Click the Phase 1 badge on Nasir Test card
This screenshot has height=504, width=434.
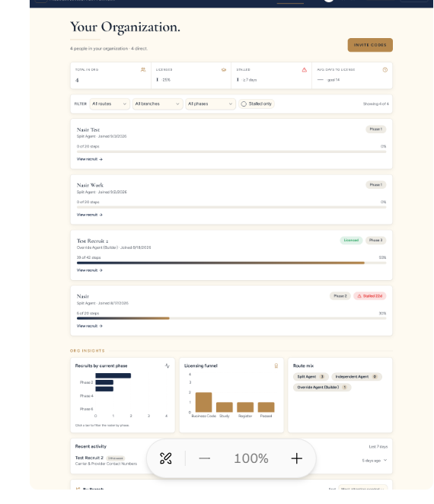376,129
